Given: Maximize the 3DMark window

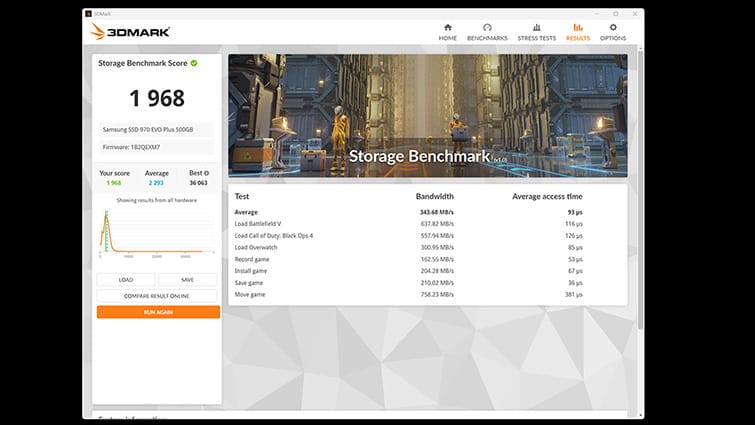Looking at the screenshot, I should (616, 13).
